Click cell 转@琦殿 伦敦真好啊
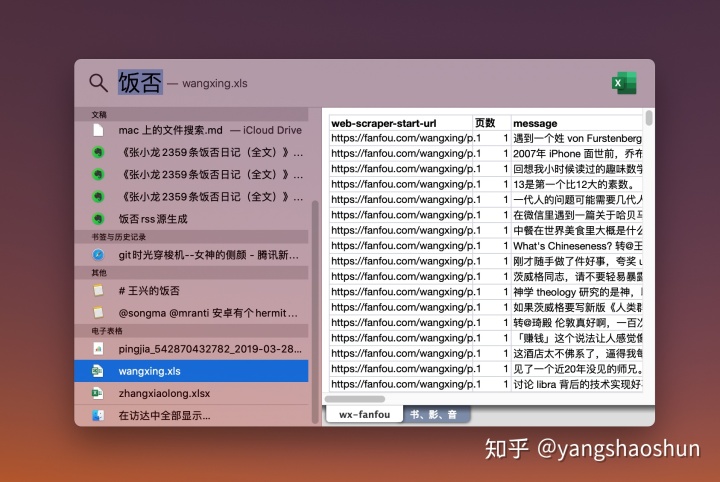The image size is (720, 482). [x=577, y=323]
